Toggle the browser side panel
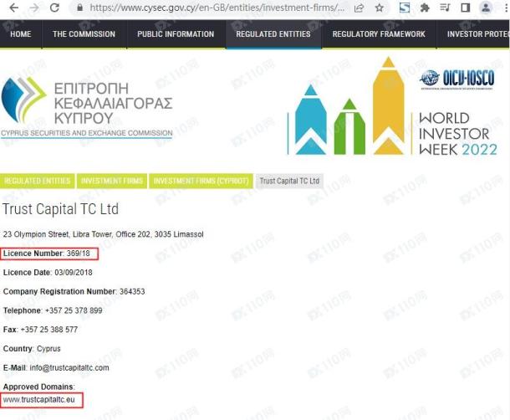Image resolution: width=510 pixels, height=420 pixels. (466, 8)
